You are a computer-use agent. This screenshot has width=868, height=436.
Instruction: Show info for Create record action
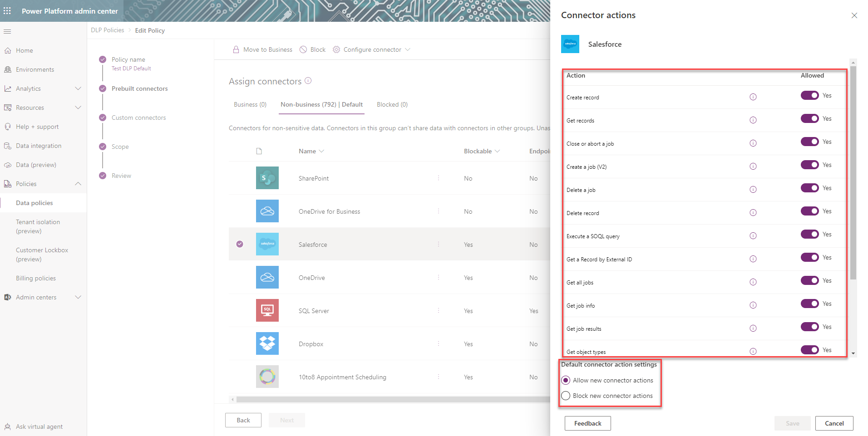point(753,97)
